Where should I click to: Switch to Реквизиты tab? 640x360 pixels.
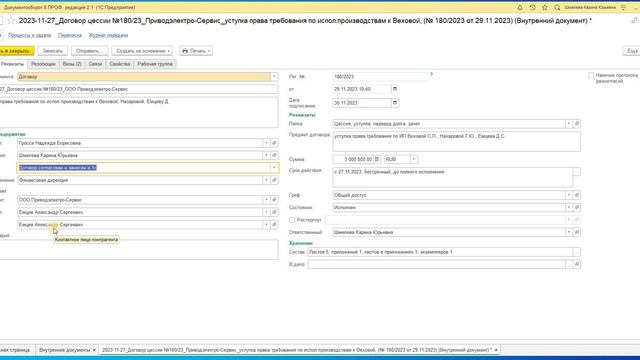click(12, 64)
